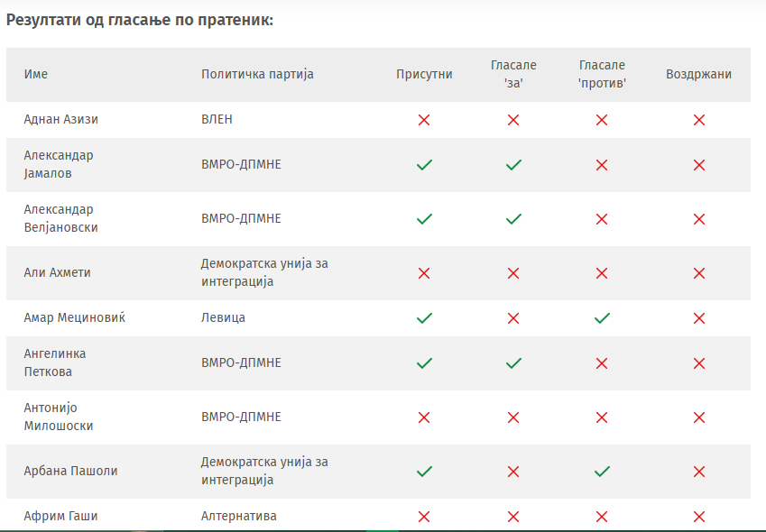This screenshot has height=532, width=766.
Task: Click Аднан Азизи's red X under Присутни
Action: 424,120
